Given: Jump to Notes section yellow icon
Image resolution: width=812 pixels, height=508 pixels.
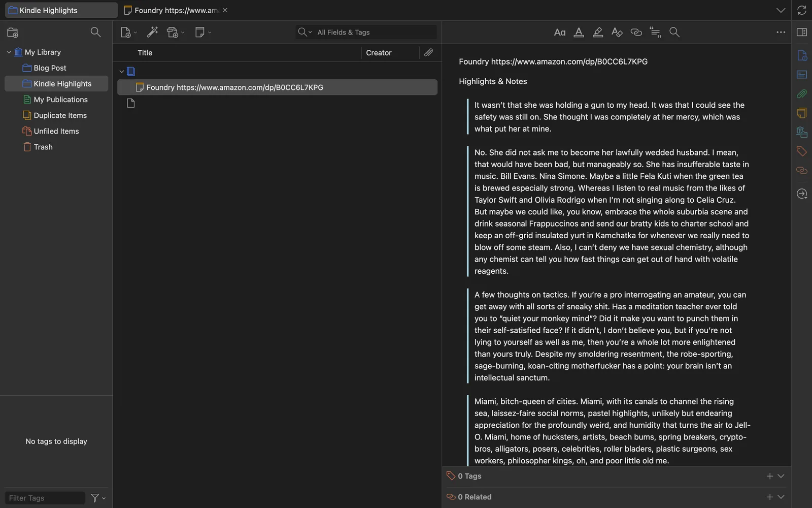Looking at the screenshot, I should (x=802, y=113).
